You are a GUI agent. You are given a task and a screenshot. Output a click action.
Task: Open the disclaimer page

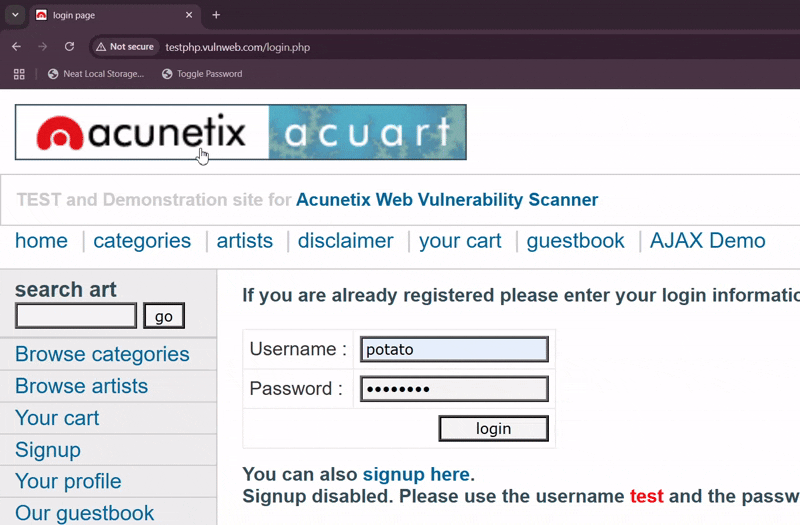[346, 240]
